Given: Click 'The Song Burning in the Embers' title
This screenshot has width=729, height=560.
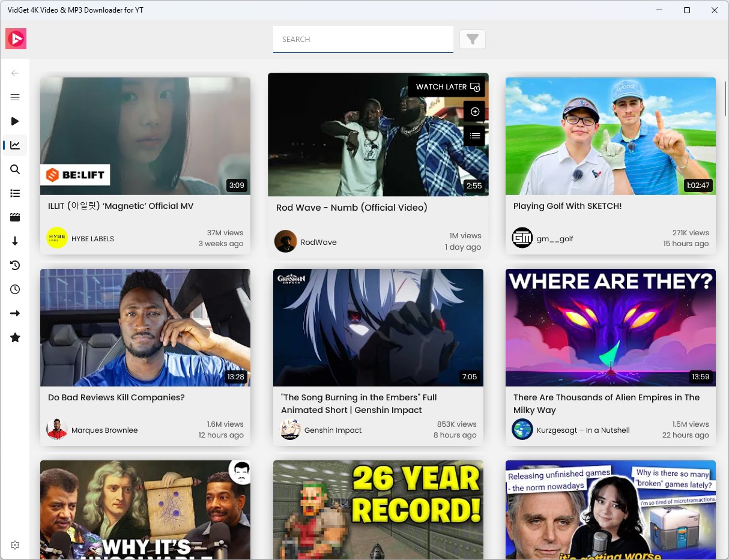Looking at the screenshot, I should (x=359, y=403).
